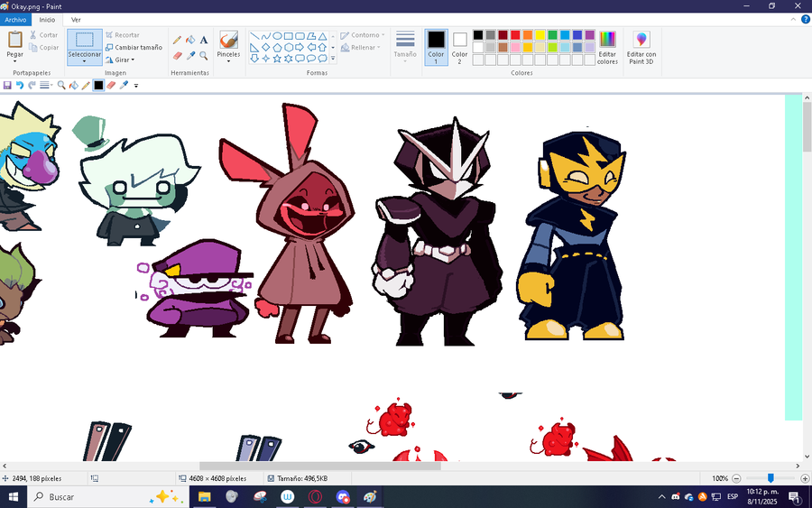Click Cambiar tamaño button
Screen dimensions: 812x508
pyautogui.click(x=134, y=47)
